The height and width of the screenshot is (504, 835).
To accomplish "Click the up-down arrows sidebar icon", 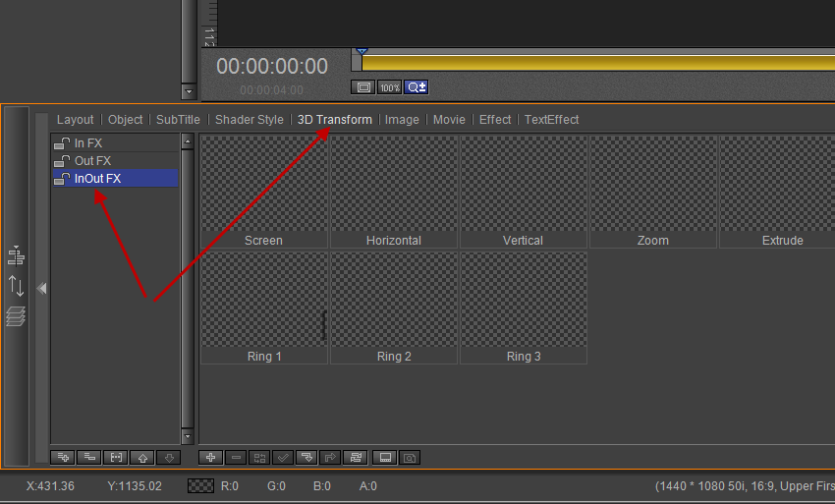I will click(x=16, y=286).
